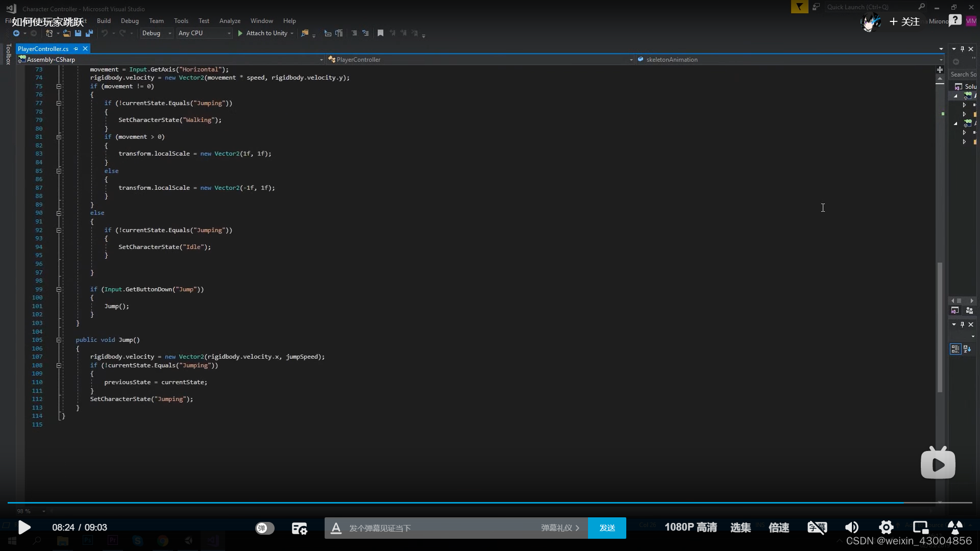The image size is (980, 551).
Task: Click the Navigate Backward arrow icon
Action: click(16, 33)
